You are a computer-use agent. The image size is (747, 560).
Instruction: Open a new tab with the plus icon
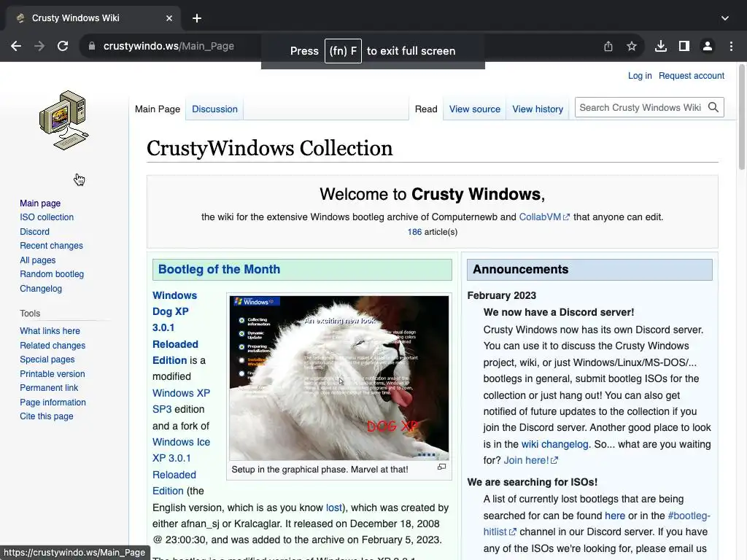pos(197,18)
